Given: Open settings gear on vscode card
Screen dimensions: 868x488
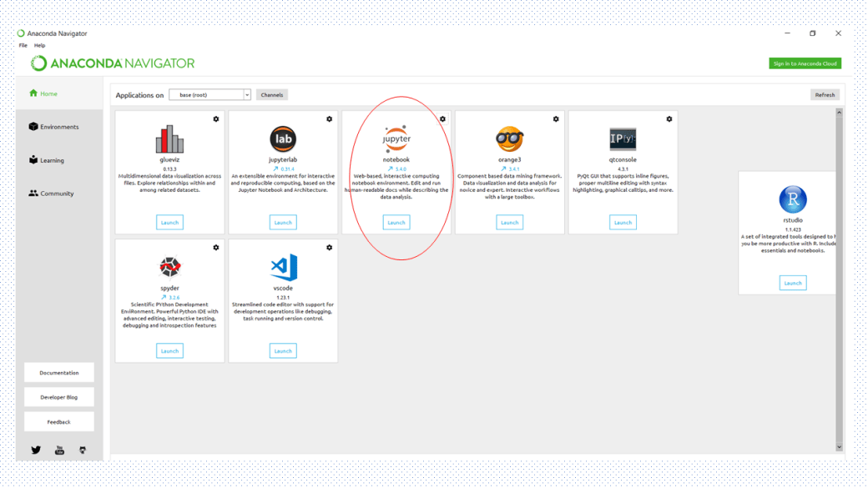Looking at the screenshot, I should tap(330, 247).
